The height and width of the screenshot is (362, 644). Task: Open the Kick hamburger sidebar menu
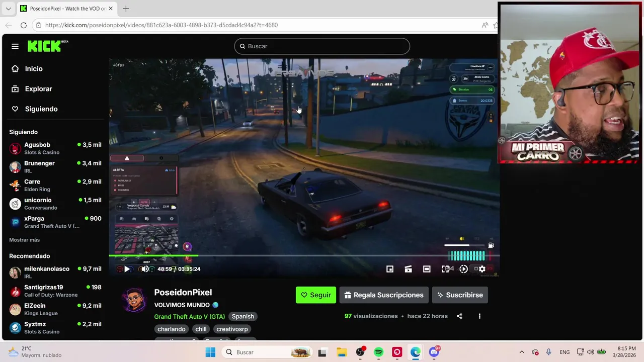(15, 46)
